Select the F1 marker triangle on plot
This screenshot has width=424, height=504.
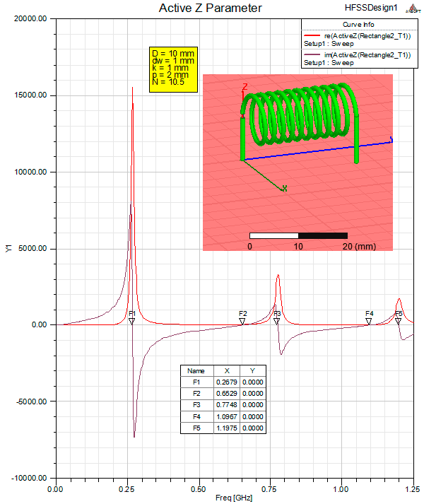click(x=132, y=321)
